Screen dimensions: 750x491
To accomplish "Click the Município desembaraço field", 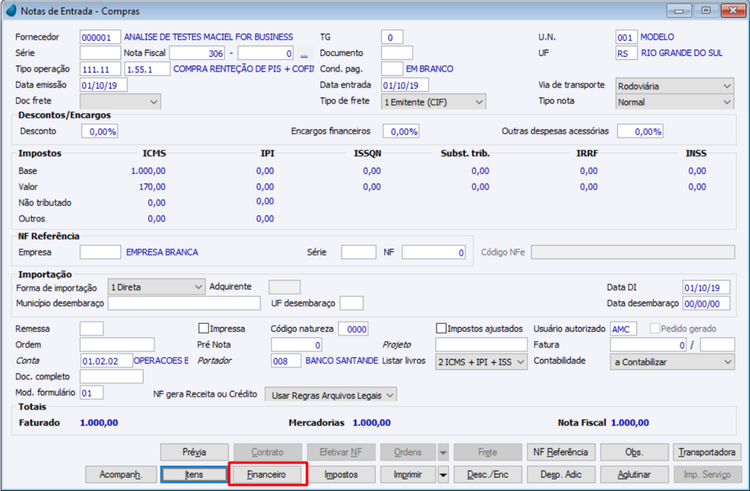I will tap(184, 303).
